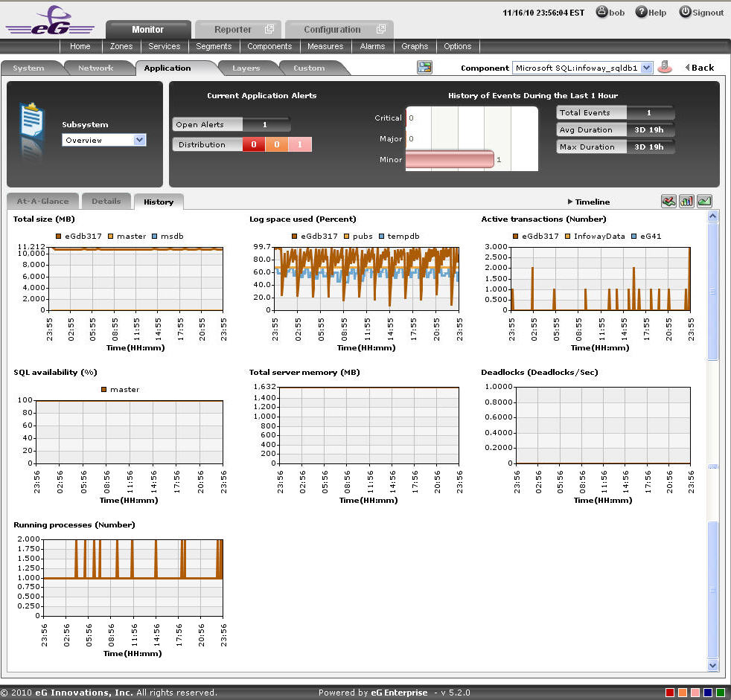Viewport: 731px width, 700px height.
Task: Click the scrollbar up arrow
Action: pyautogui.click(x=712, y=216)
